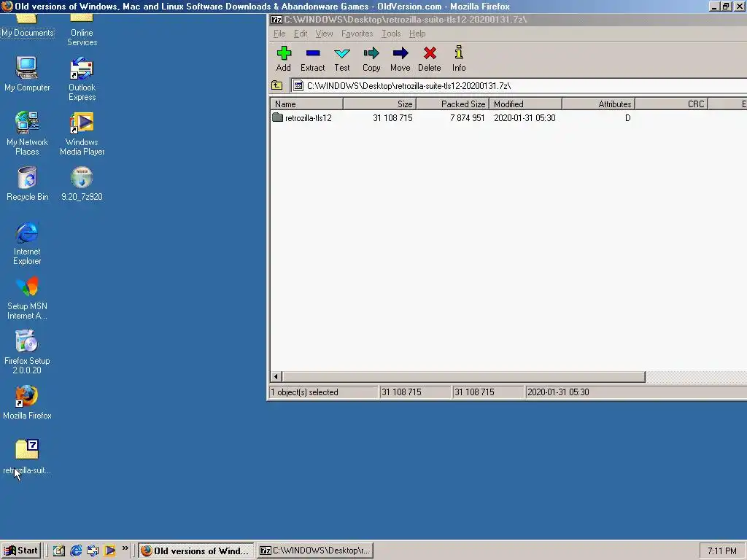This screenshot has width=747, height=560.
Task: Select the My Computer desktop icon
Action: pyautogui.click(x=27, y=74)
